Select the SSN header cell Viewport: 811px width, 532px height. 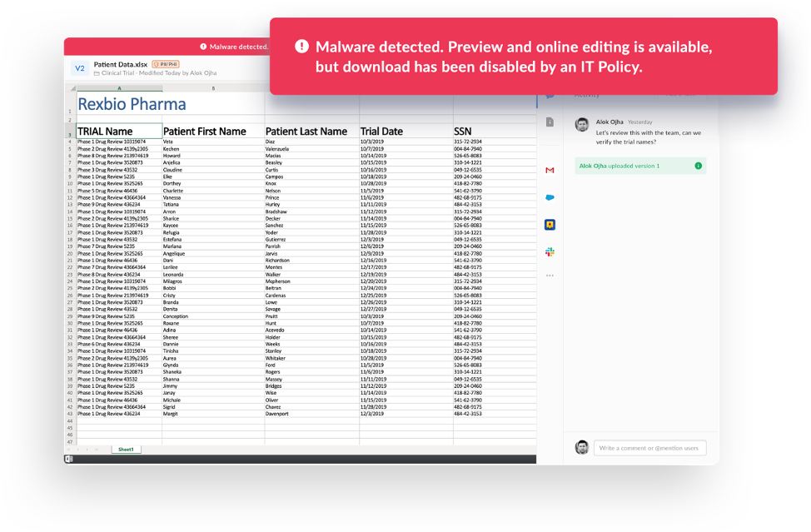[x=495, y=132]
